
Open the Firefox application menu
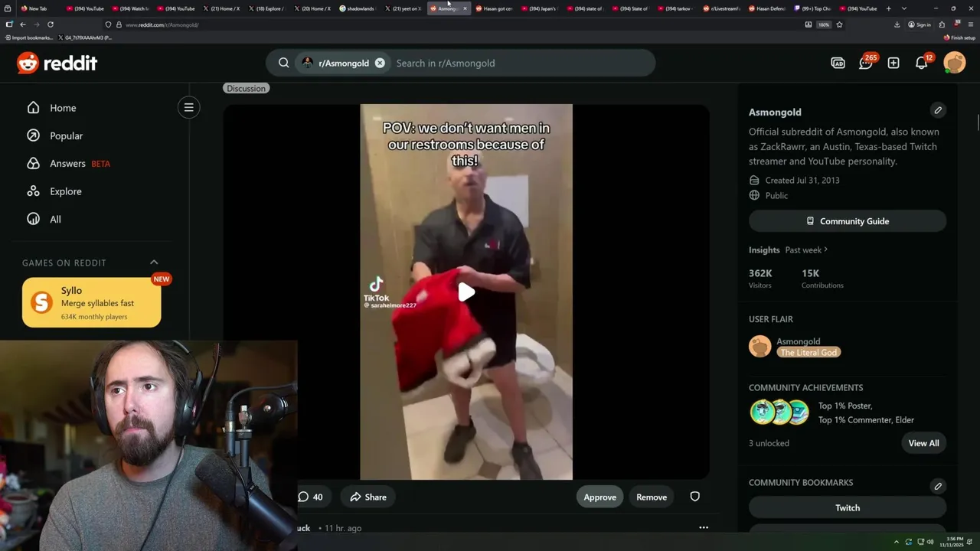tap(971, 24)
